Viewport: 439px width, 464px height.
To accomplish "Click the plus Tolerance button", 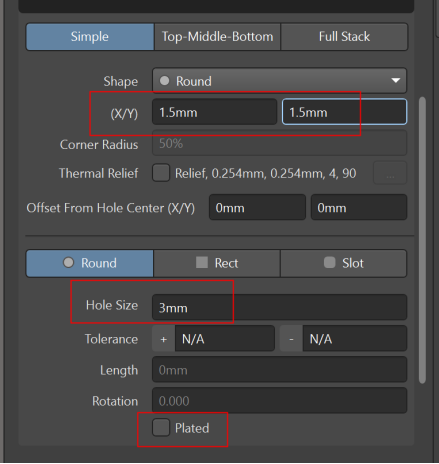I will click(x=164, y=339).
